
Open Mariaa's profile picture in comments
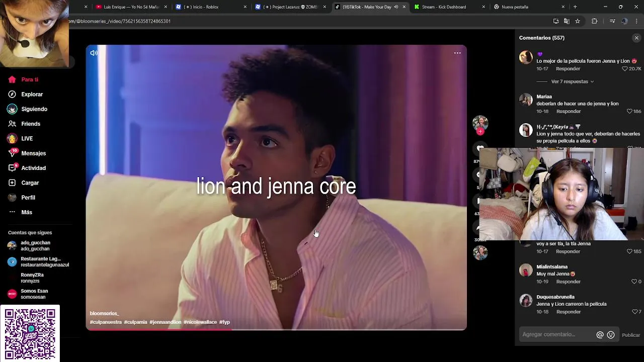point(526,100)
